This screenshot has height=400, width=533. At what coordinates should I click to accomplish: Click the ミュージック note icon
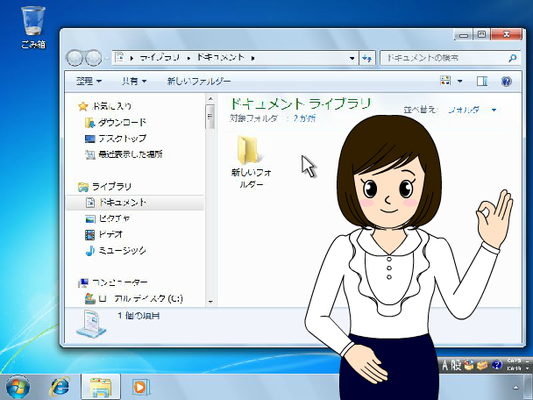coord(89,251)
